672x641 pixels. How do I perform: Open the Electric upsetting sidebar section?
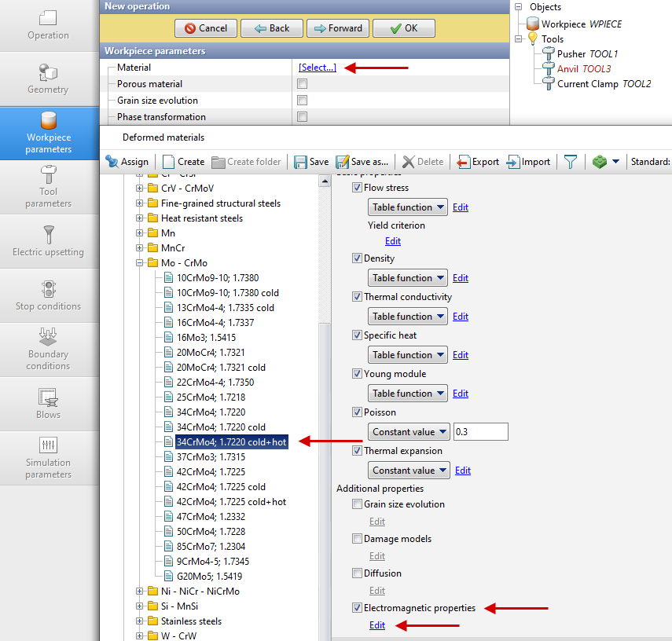pyautogui.click(x=49, y=241)
